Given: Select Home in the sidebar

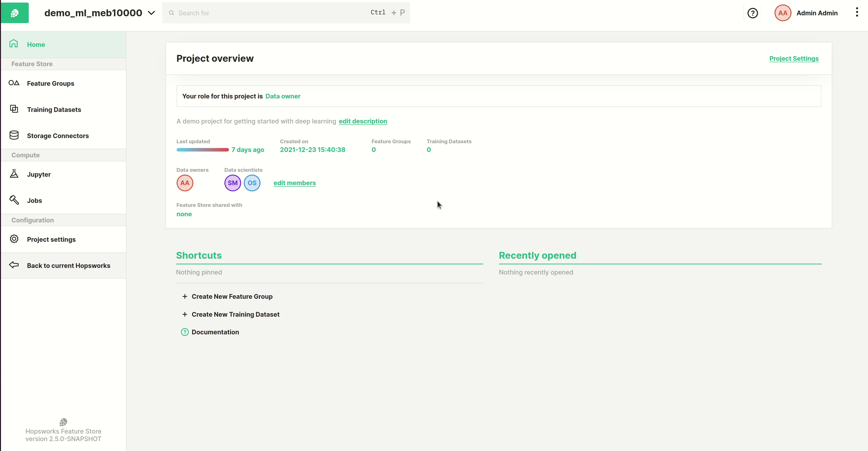Looking at the screenshot, I should pos(36,45).
